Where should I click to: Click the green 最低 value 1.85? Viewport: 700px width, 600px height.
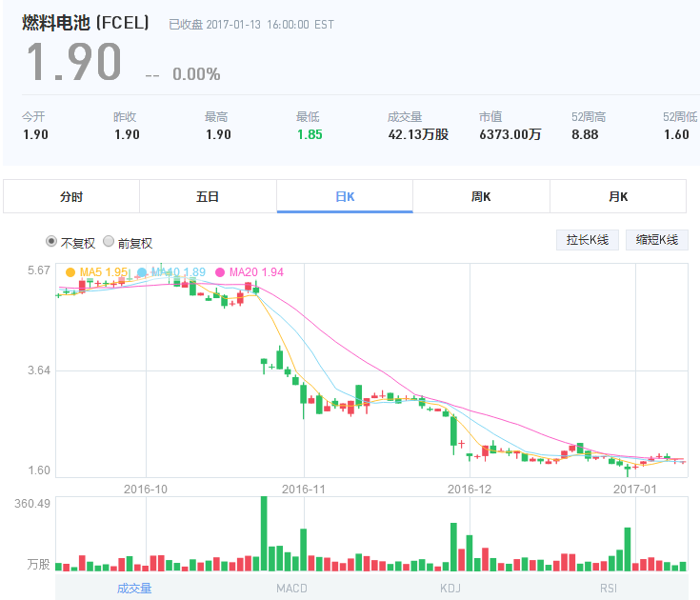tap(310, 134)
